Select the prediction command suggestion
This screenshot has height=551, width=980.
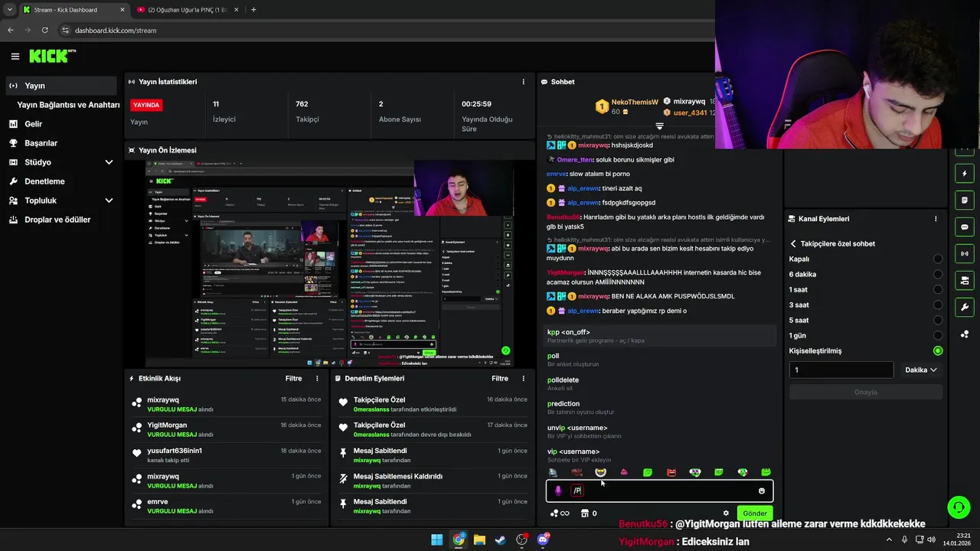[x=659, y=407]
